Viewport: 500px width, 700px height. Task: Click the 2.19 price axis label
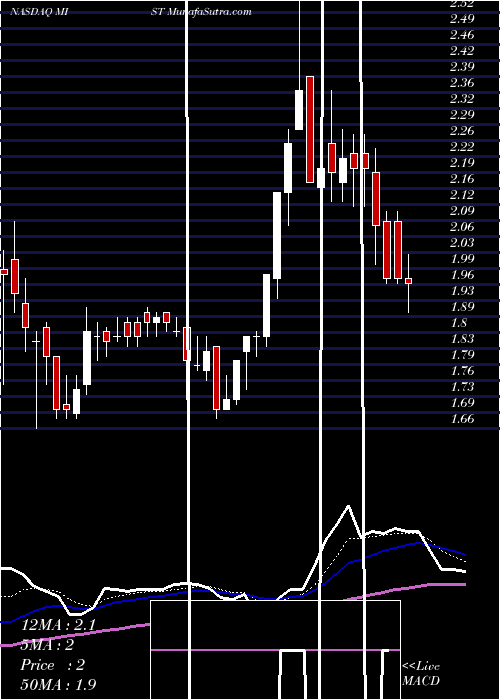coord(462,162)
